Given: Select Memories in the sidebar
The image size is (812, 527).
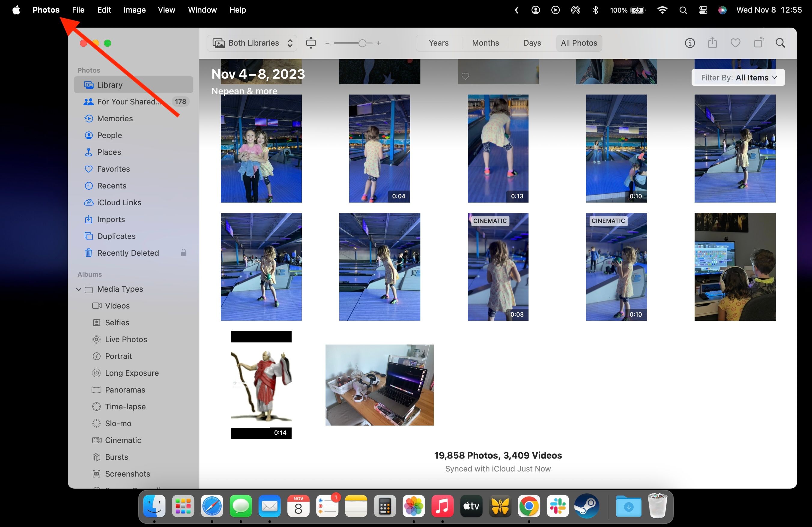Looking at the screenshot, I should click(x=115, y=118).
